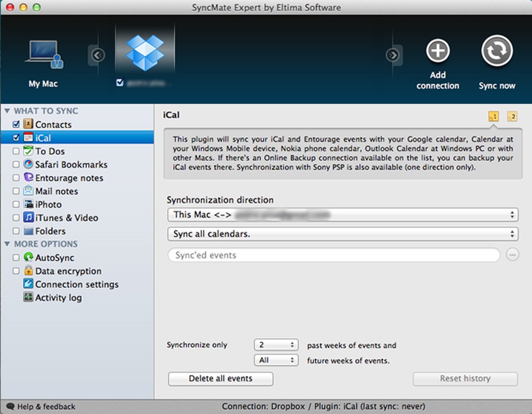This screenshot has height=414, width=532.
Task: Open the Synchronization direction dropdown
Action: click(x=343, y=214)
